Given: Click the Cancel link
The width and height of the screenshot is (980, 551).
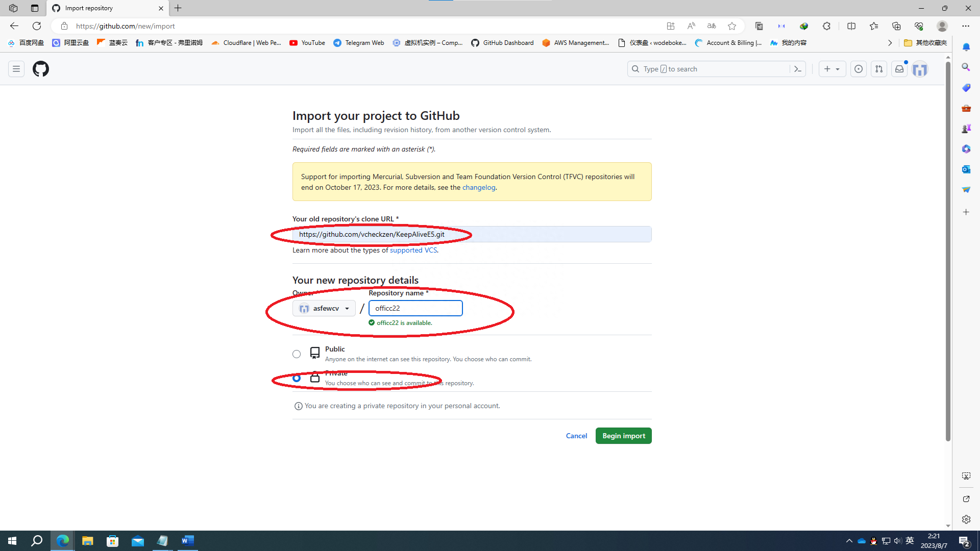Looking at the screenshot, I should [576, 436].
